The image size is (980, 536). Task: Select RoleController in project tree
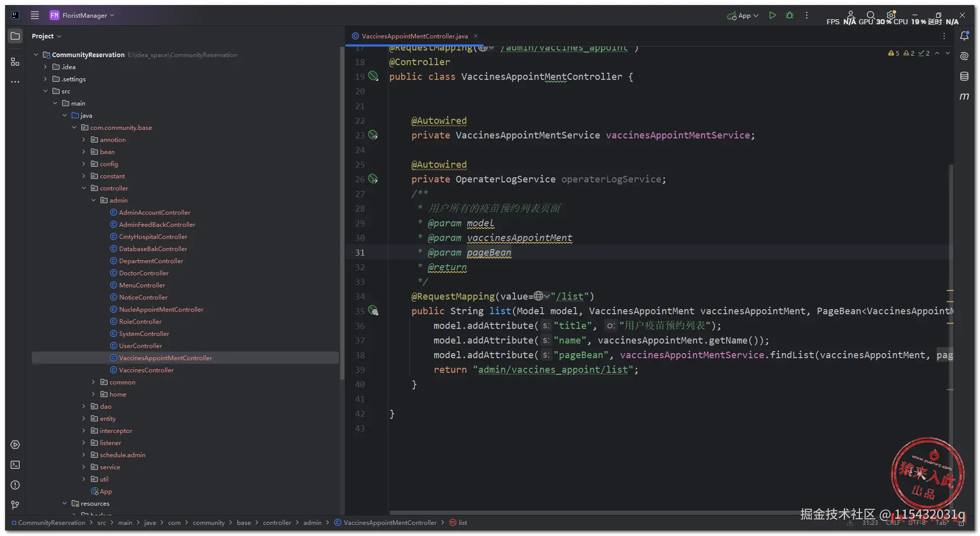(140, 321)
